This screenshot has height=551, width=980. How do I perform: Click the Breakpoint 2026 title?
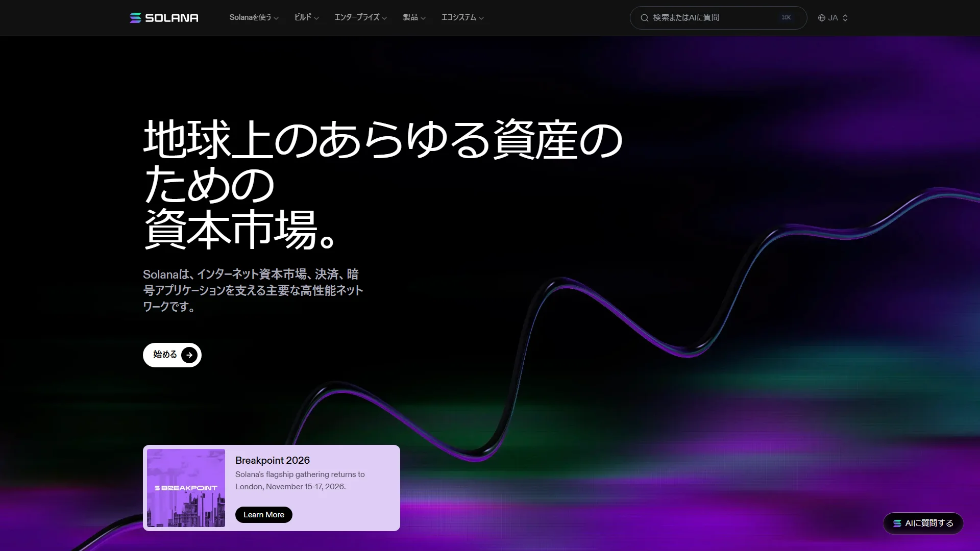(x=273, y=460)
